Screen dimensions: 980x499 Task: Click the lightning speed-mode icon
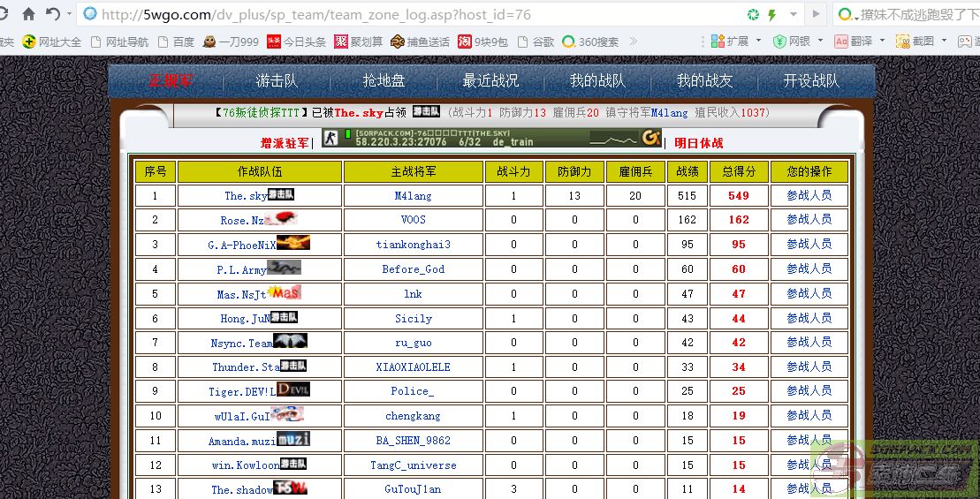tap(772, 14)
